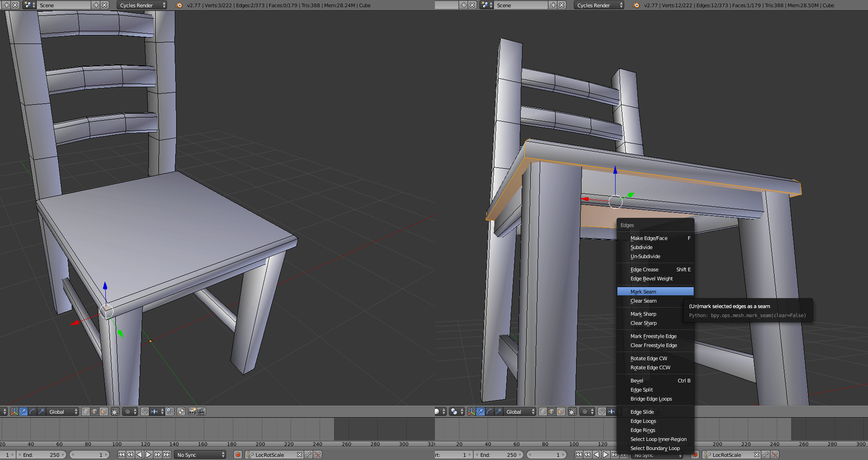Image resolution: width=868 pixels, height=460 pixels.
Task: Toggle the snap magnet in left viewport
Action: 144,411
